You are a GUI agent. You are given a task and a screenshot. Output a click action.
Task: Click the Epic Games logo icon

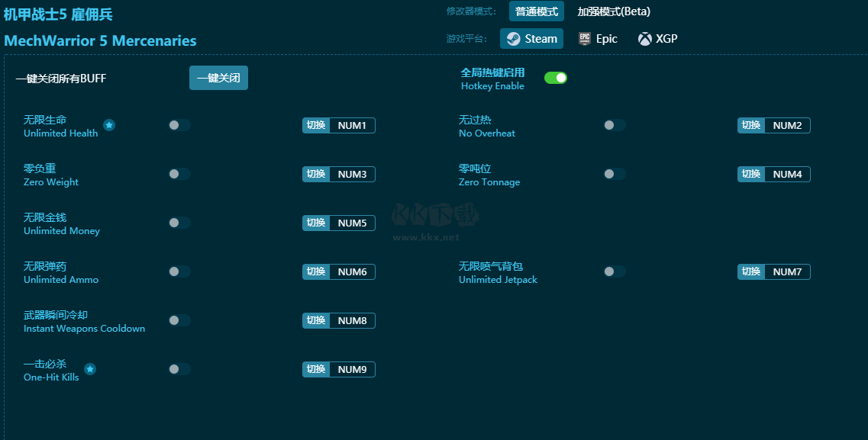(x=585, y=39)
